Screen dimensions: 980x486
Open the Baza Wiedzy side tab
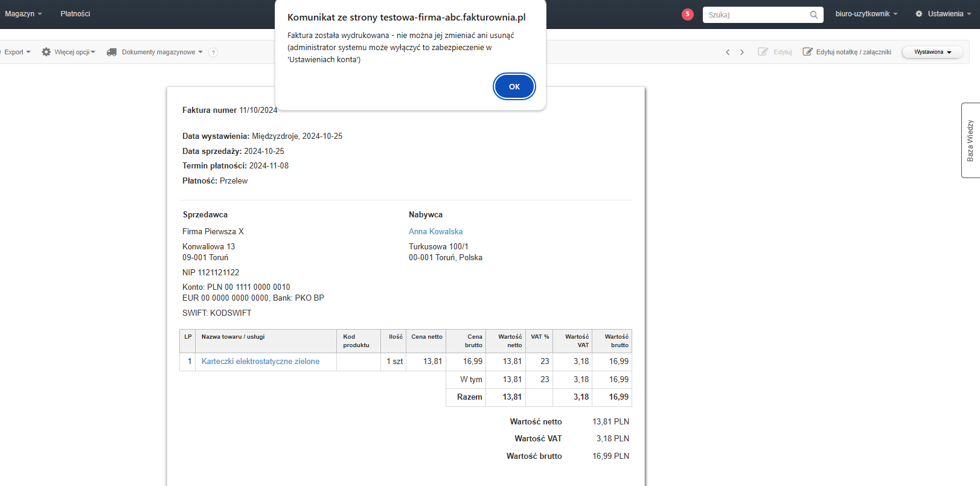(970, 140)
